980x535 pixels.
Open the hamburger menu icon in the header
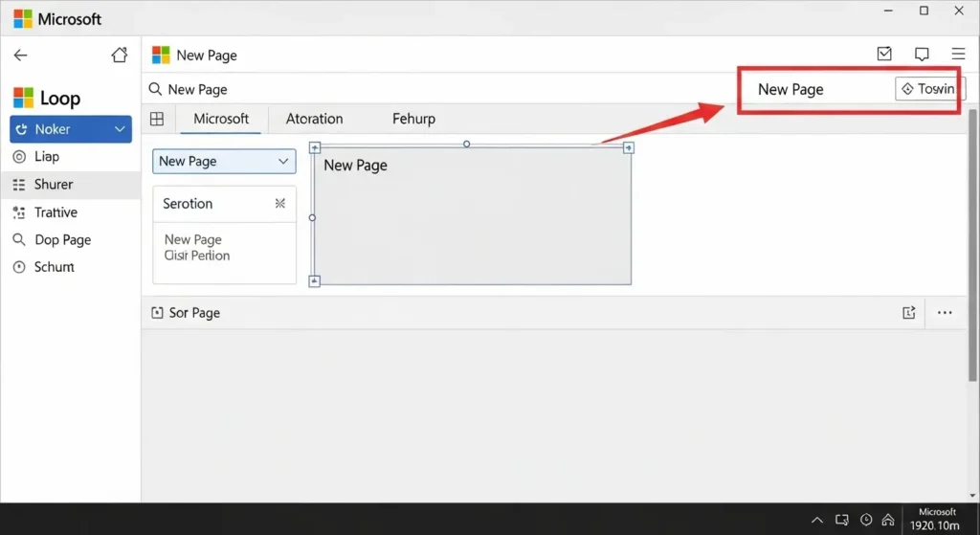(958, 55)
